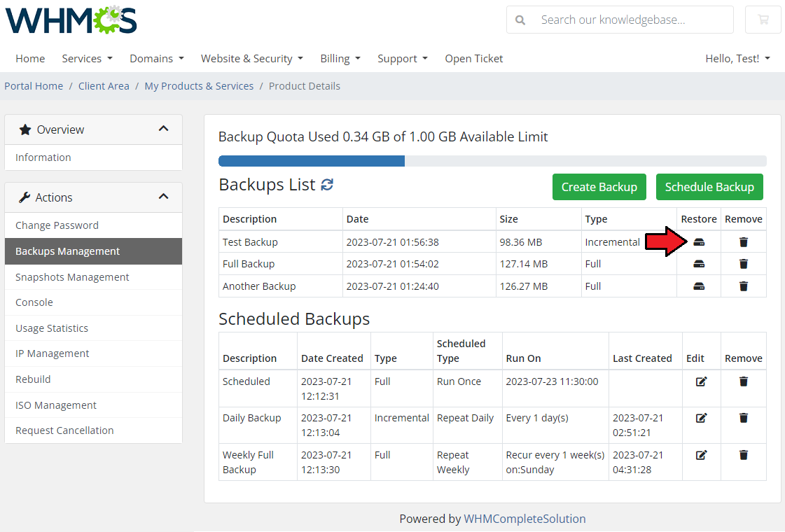The height and width of the screenshot is (532, 785).
Task: Open the Services dropdown menu
Action: pyautogui.click(x=87, y=59)
